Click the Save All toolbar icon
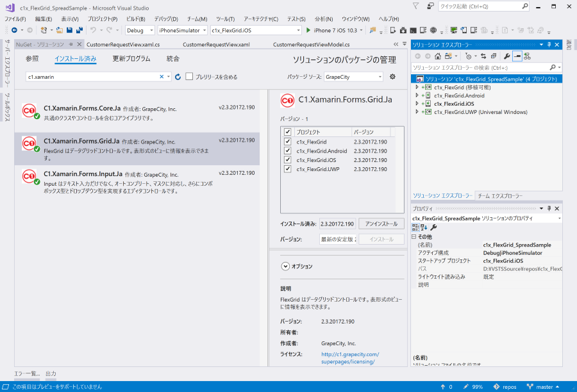This screenshot has height=392, width=577. 79,30
